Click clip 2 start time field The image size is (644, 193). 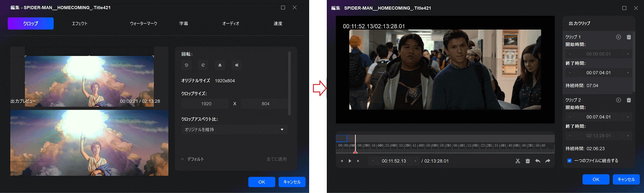[x=599, y=117]
